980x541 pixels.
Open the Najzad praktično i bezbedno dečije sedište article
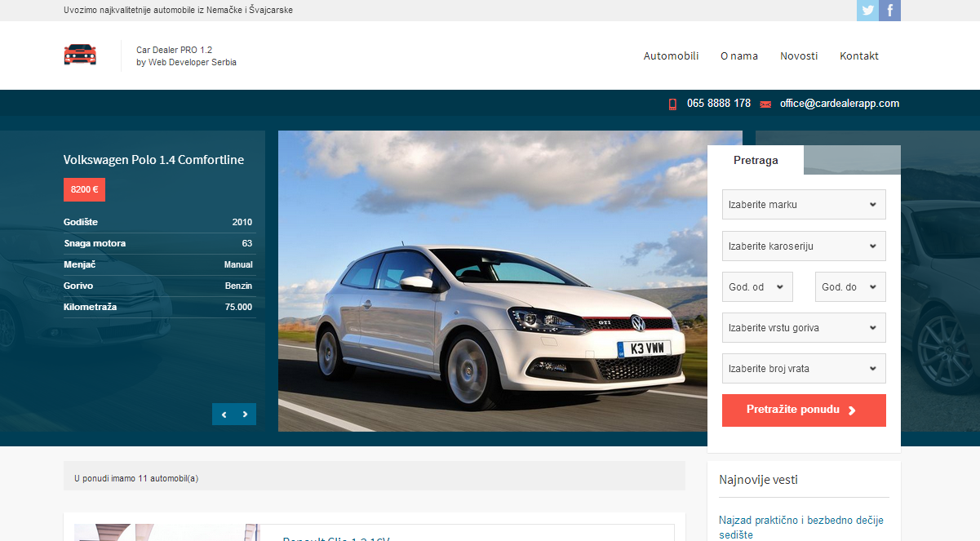(801, 527)
